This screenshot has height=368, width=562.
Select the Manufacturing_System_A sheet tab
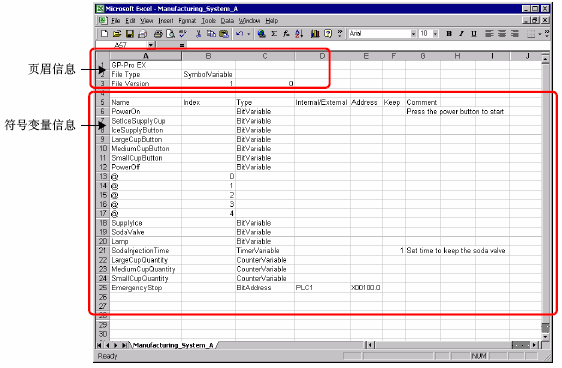(173, 345)
